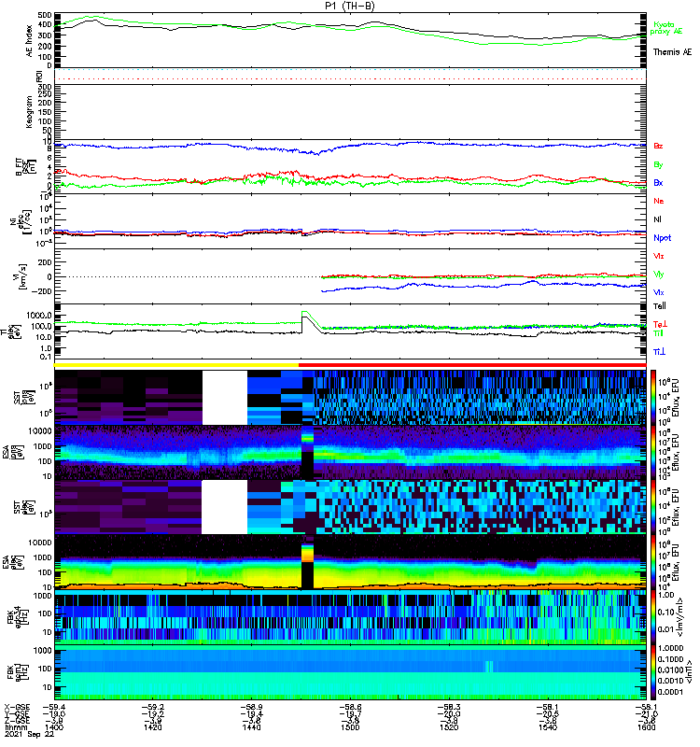Screen dimensions: 700x747
Task: Select the black Themis AE legend label
Action: click(x=672, y=51)
